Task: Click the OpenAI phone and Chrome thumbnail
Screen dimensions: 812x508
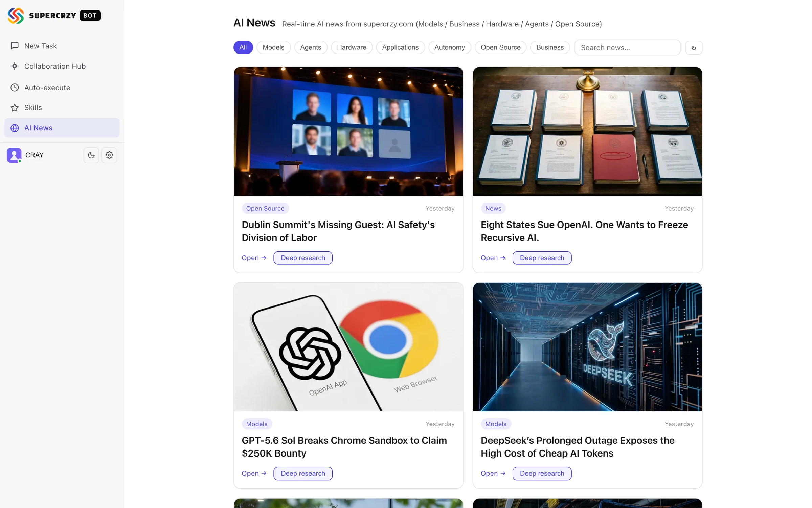Action: pyautogui.click(x=348, y=347)
